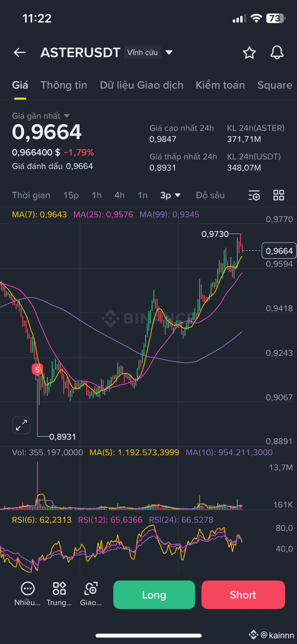Tap the iOS home indicator bar
The image size is (297, 644).
click(x=148, y=635)
